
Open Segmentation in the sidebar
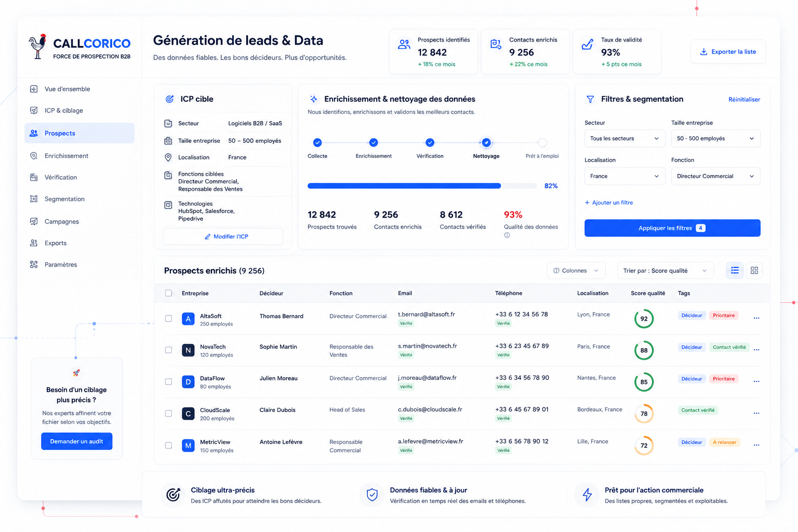pyautogui.click(x=79, y=199)
